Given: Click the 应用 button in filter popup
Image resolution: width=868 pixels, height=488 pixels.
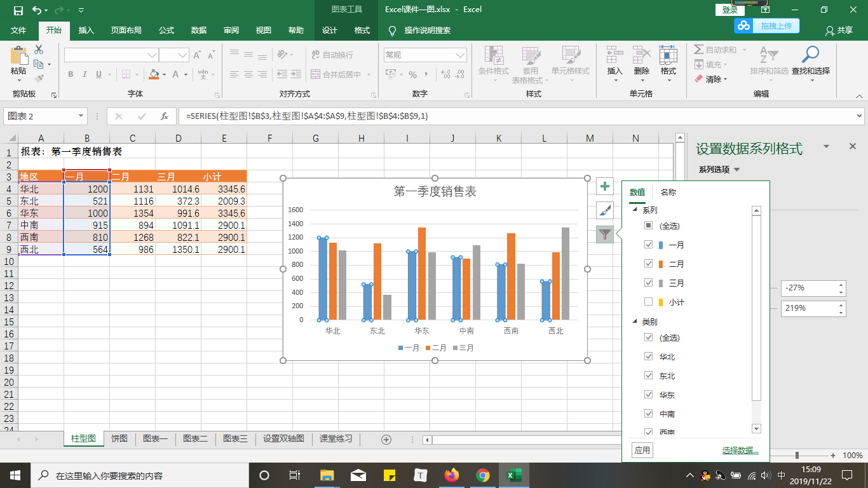Looking at the screenshot, I should point(642,451).
